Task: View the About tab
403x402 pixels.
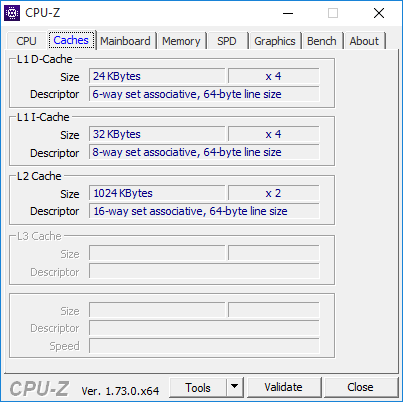Action: pos(364,41)
